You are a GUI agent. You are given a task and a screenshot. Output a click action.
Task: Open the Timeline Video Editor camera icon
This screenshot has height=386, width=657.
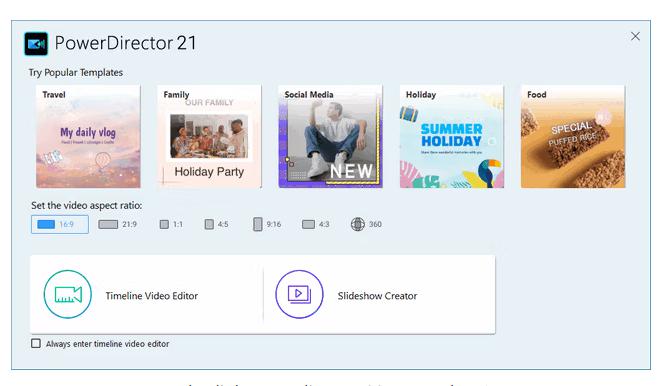[67, 294]
